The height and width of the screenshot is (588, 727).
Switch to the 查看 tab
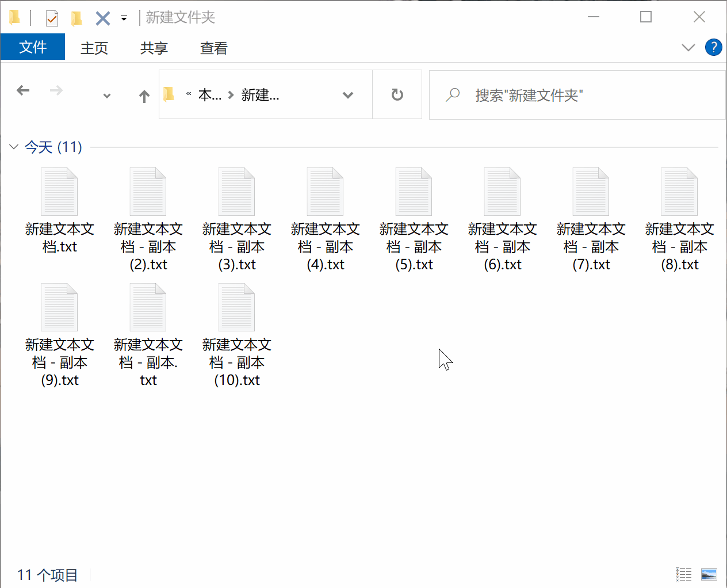click(213, 48)
